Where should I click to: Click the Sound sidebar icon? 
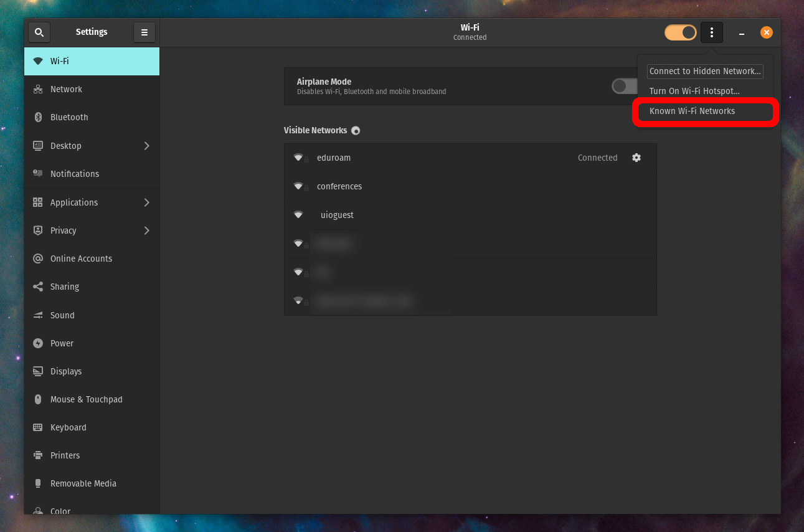pyautogui.click(x=38, y=315)
